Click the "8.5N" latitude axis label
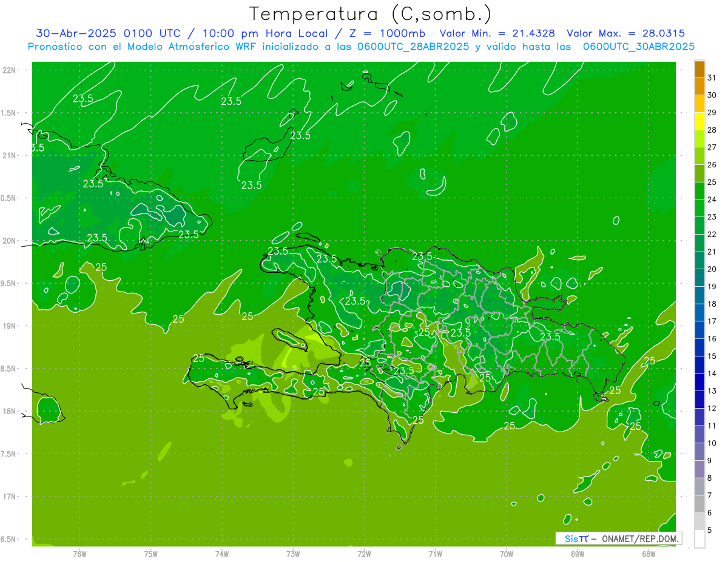 [9, 369]
